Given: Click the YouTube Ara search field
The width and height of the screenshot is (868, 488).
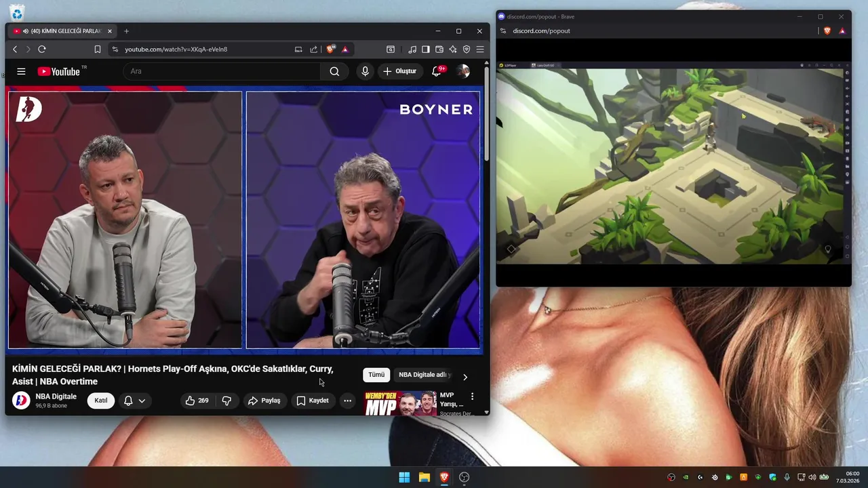Looking at the screenshot, I should tap(221, 71).
